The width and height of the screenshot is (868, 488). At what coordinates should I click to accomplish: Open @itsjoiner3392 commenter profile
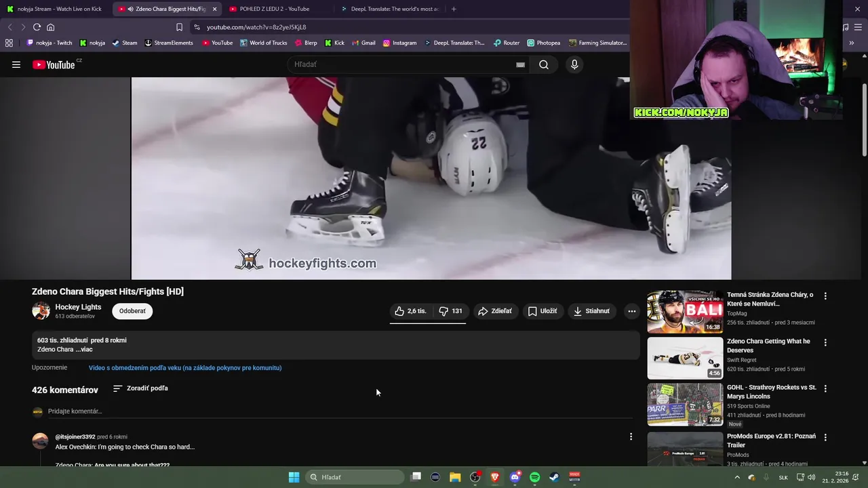point(75,437)
